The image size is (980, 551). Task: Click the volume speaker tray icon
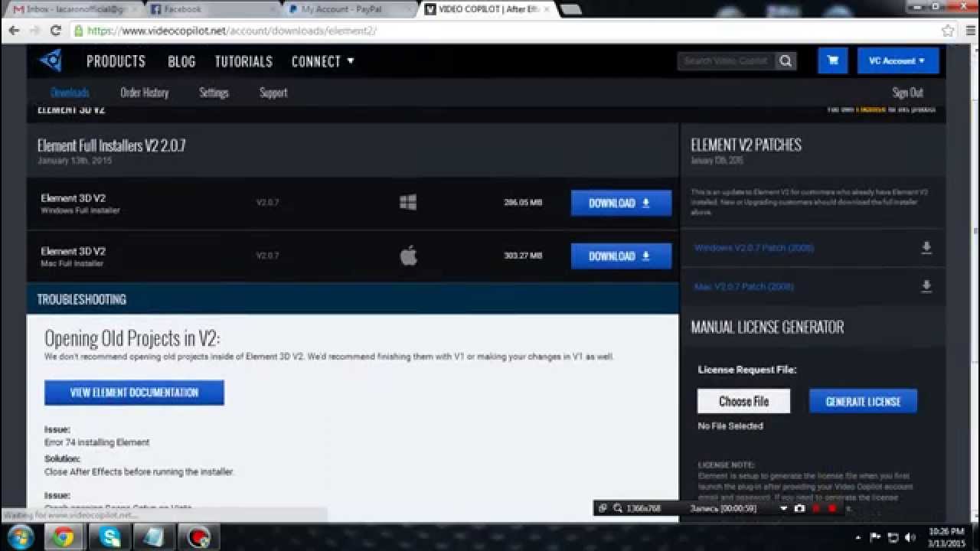(x=910, y=537)
